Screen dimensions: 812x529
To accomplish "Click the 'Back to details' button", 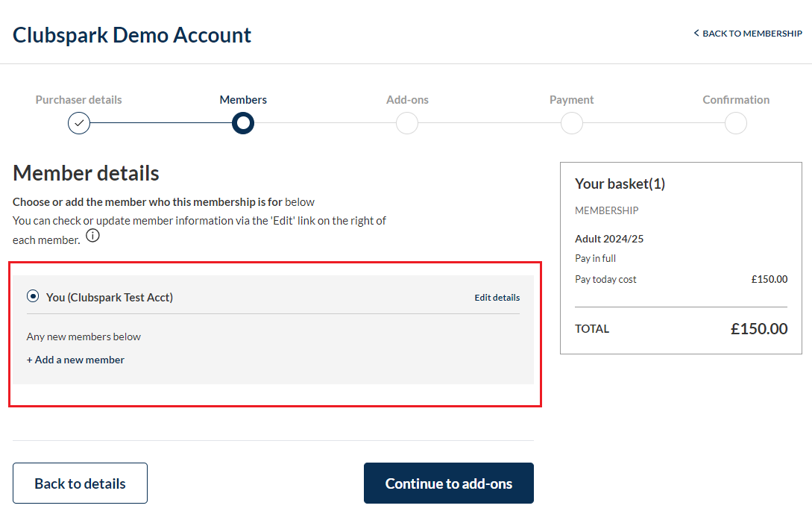I will [x=81, y=483].
